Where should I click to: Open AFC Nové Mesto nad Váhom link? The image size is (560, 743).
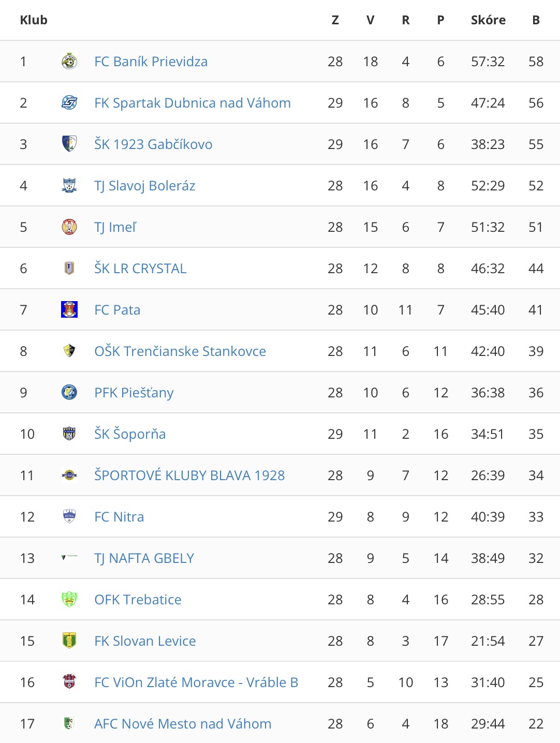coord(183,724)
